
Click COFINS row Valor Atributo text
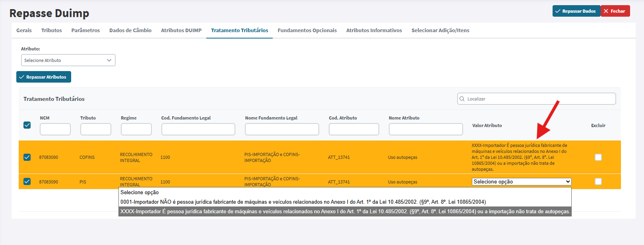tap(520, 157)
